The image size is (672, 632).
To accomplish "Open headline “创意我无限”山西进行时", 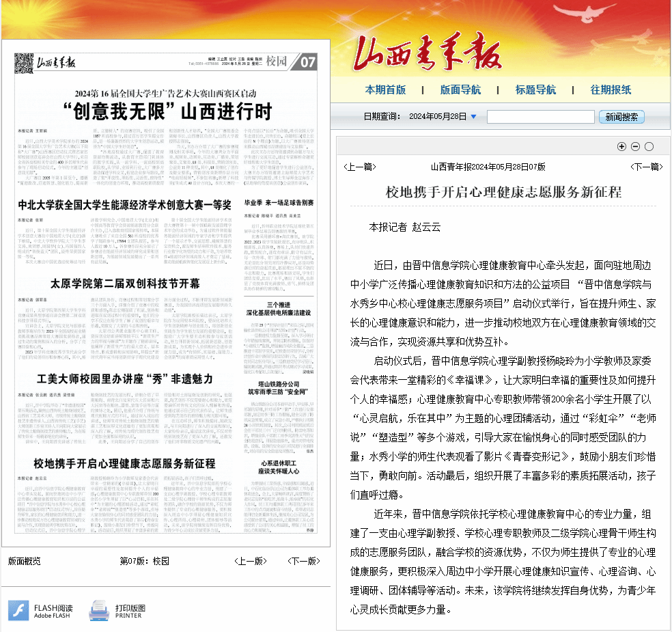I will (167, 111).
